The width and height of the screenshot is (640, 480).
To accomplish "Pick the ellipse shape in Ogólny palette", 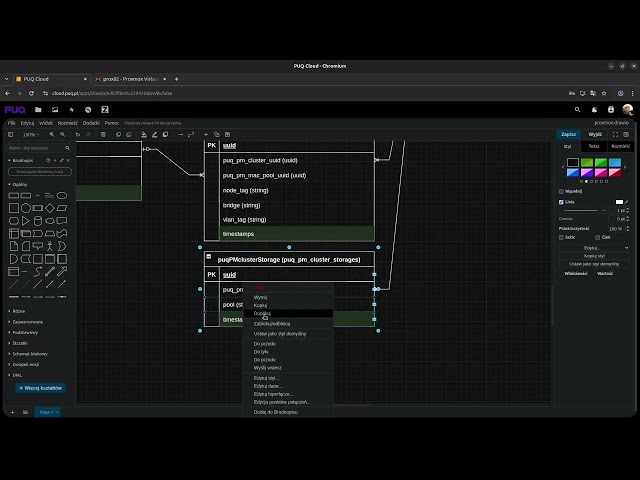I will (62, 196).
